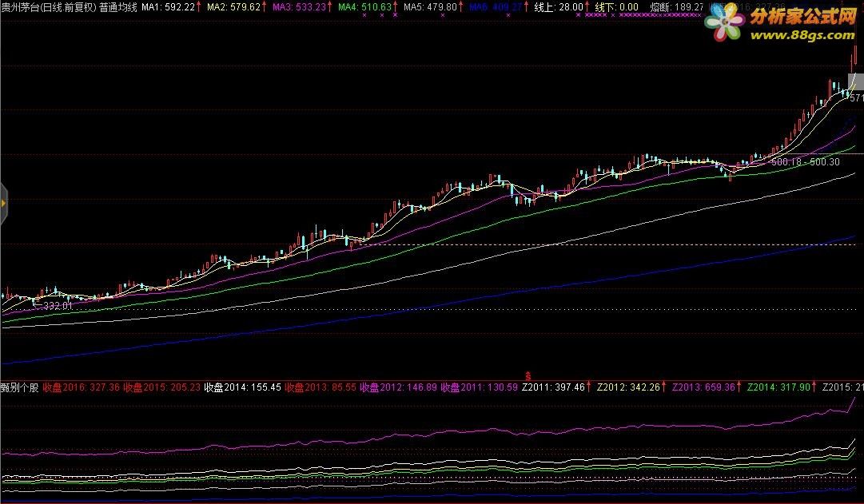Click the 收盘2013: 85.55 value

tap(321, 387)
